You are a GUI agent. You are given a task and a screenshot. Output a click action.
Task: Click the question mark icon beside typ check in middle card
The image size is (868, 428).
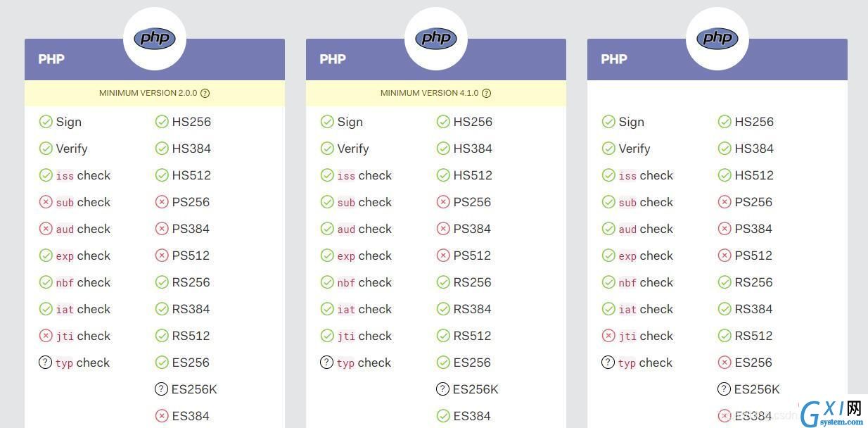(x=326, y=363)
